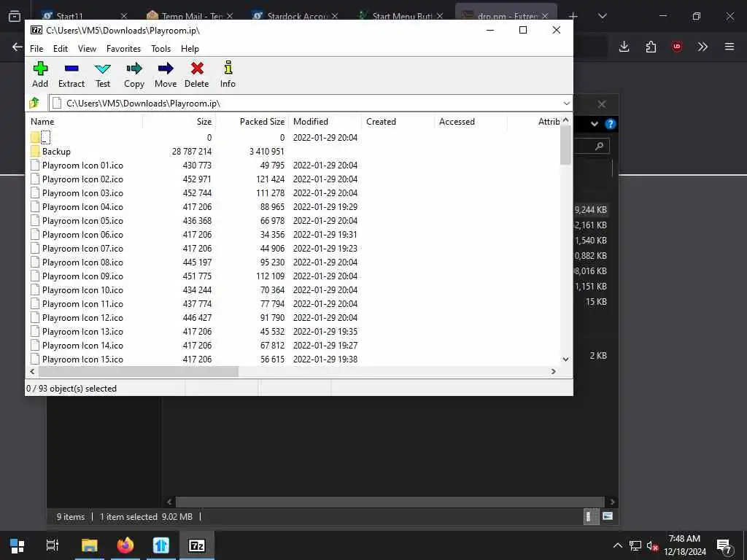Switch to Stardock Account tab
This screenshot has height=560, width=747.
point(295,16)
